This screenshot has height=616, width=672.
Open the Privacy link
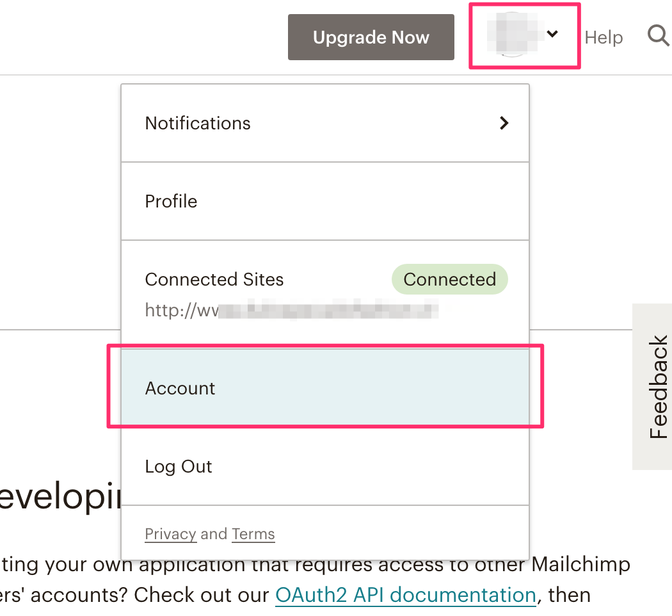[171, 534]
